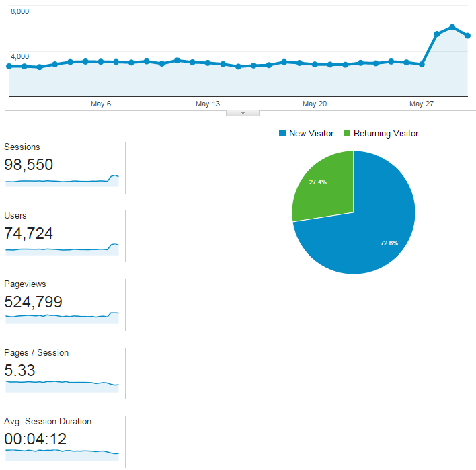Select the Pages / Session value 5.33
Screen dimensions: 476x470
pos(20,371)
